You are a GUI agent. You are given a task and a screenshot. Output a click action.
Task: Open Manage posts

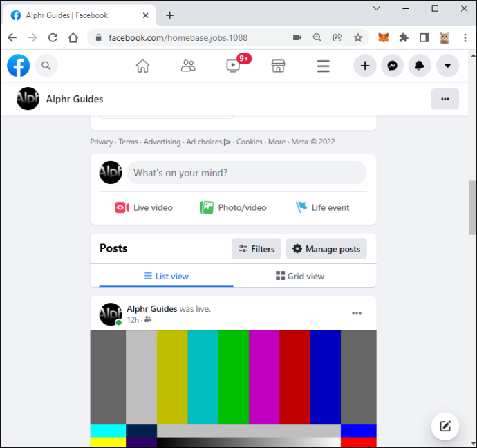point(326,249)
